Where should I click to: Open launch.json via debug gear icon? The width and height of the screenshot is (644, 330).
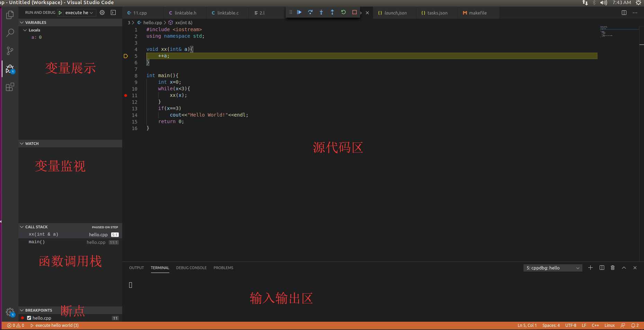102,12
